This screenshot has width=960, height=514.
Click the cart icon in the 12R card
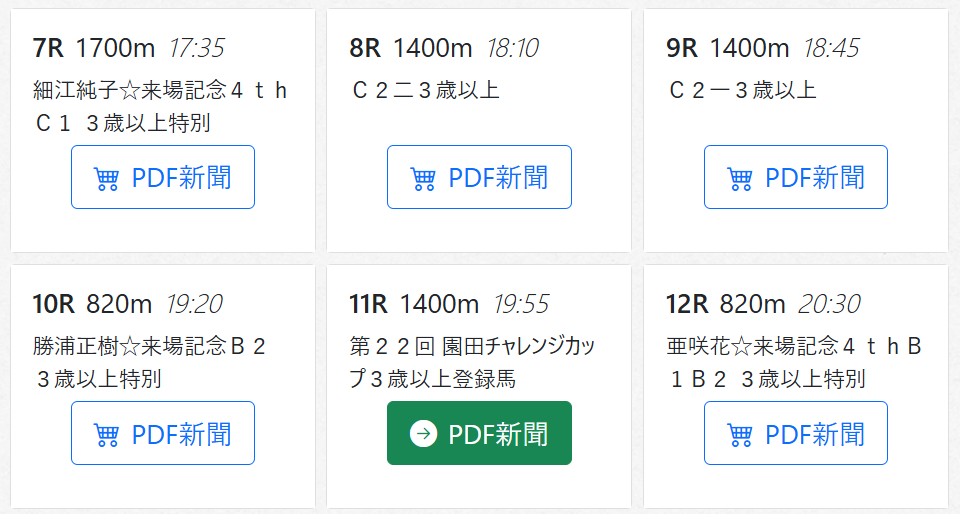point(740,434)
